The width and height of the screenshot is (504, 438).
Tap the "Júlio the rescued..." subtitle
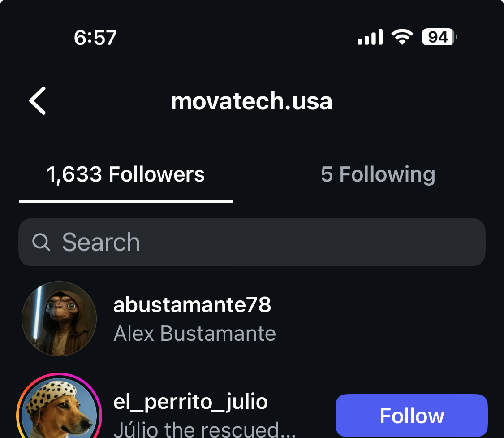click(204, 429)
